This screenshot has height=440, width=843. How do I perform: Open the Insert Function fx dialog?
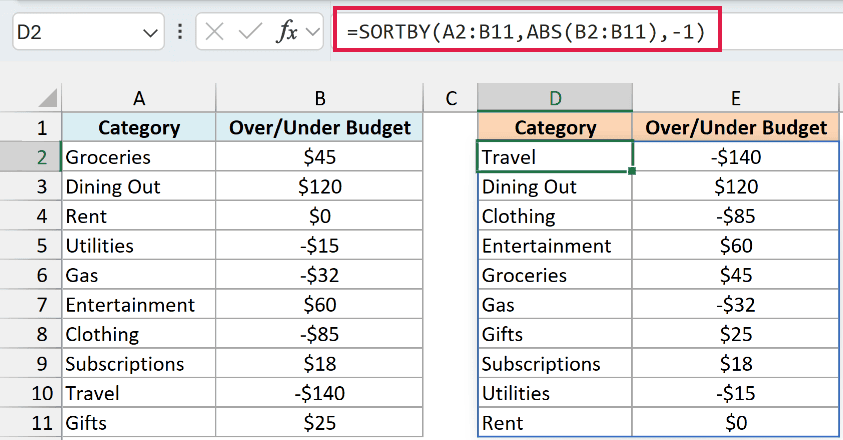click(287, 32)
